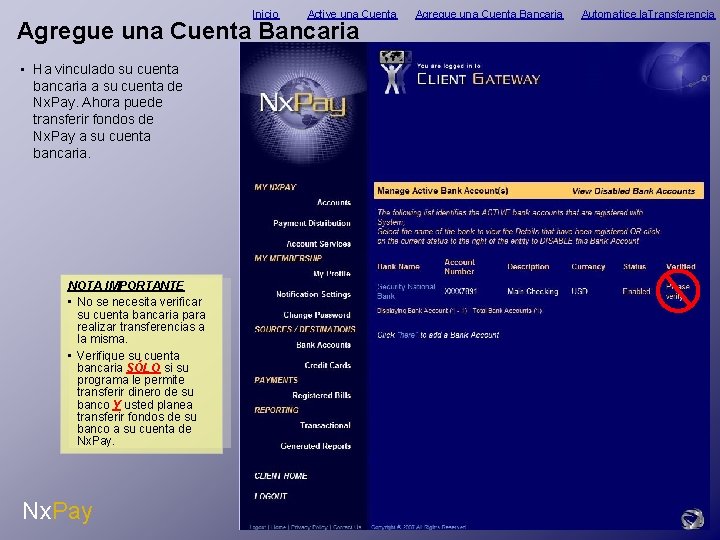Click Please verify in Verified column

point(678,291)
